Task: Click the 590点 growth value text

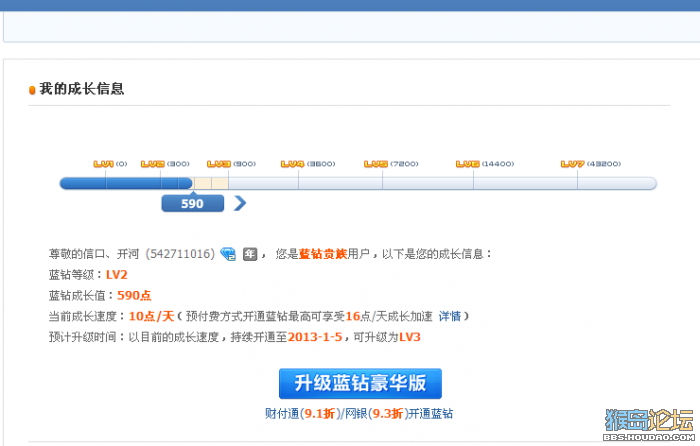Action: pyautogui.click(x=134, y=295)
